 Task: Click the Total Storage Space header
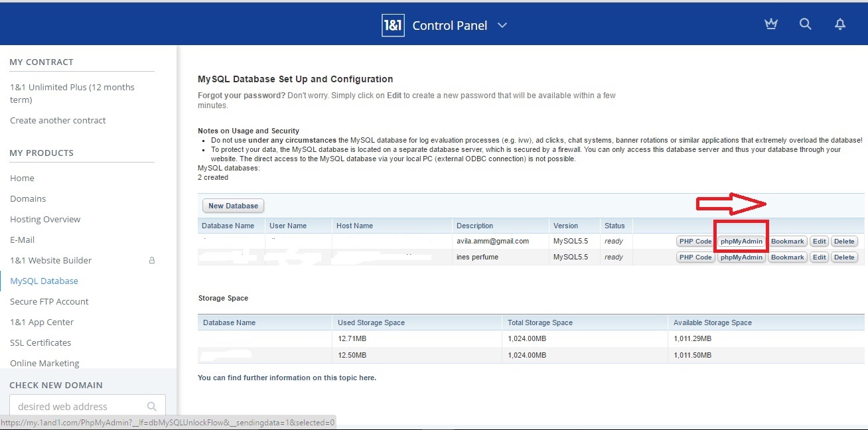(540, 322)
